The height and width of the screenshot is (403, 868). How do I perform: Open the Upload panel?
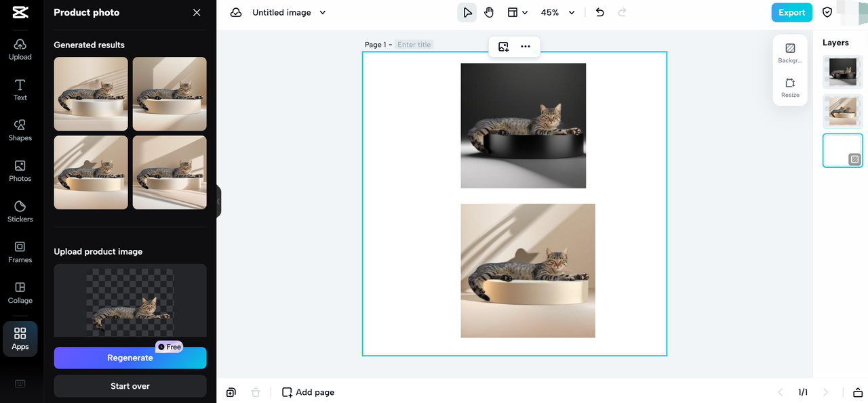click(20, 49)
